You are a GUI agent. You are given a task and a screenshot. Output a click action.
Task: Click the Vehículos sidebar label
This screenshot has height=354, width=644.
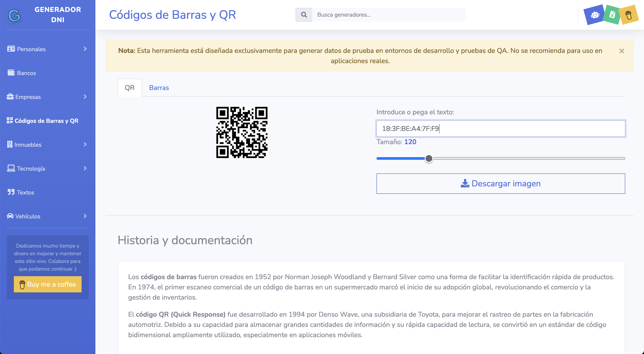click(28, 216)
